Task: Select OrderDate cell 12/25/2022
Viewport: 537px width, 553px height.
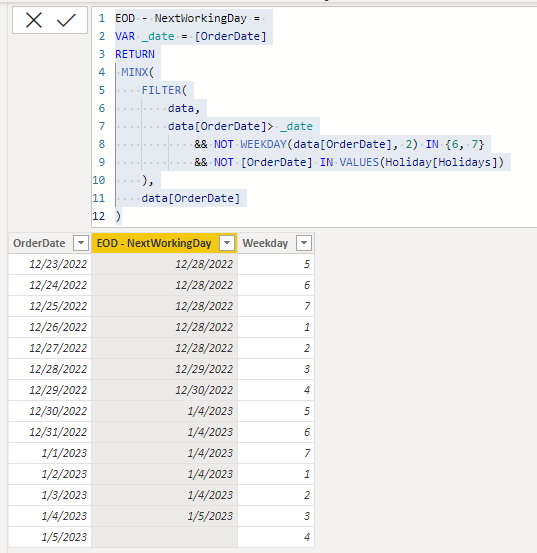Action: 50,306
